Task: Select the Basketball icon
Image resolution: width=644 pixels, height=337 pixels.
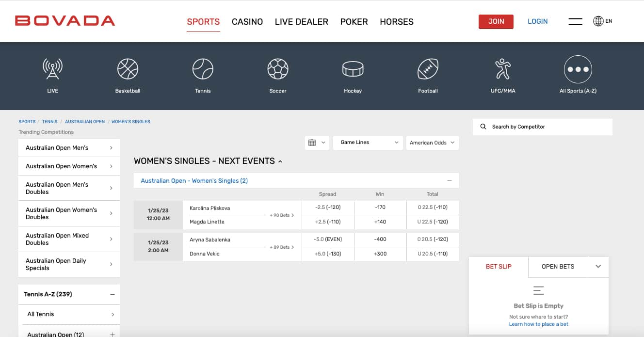Action: (128, 69)
